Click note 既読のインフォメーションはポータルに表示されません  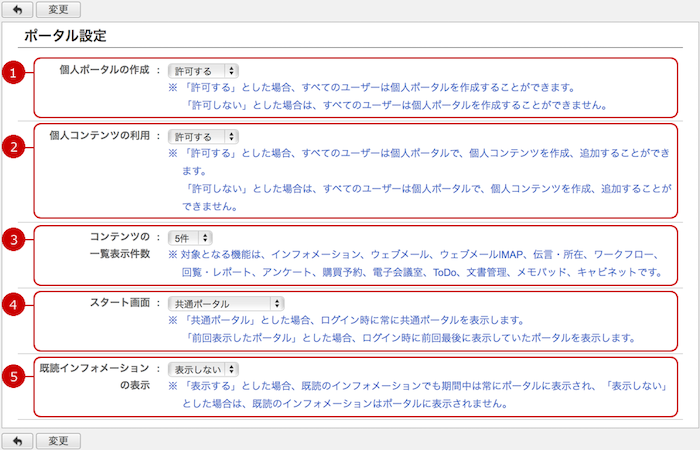[345, 404]
